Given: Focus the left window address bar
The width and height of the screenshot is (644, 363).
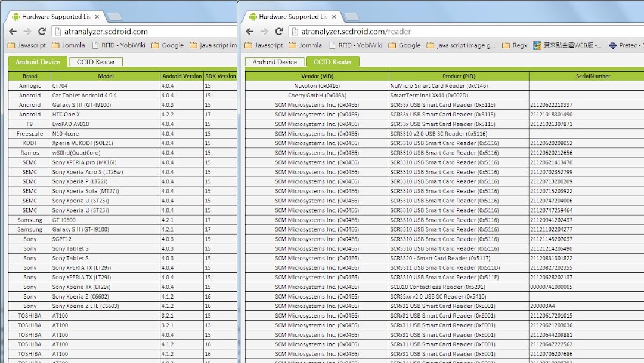Looking at the screenshot, I should coord(144,32).
